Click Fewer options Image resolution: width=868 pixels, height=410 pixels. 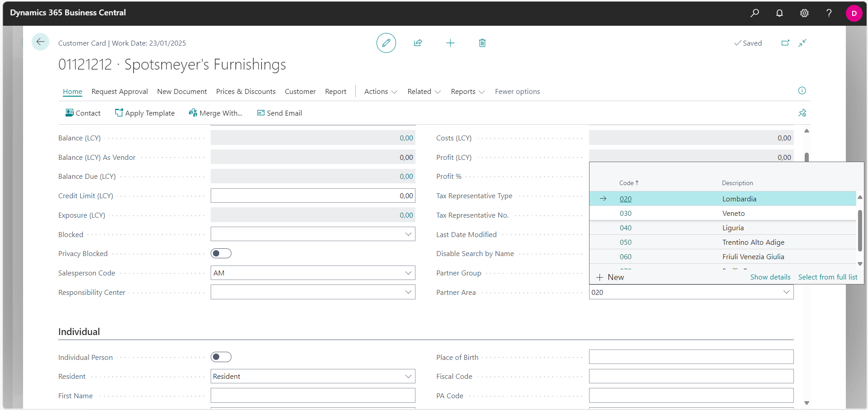point(517,91)
